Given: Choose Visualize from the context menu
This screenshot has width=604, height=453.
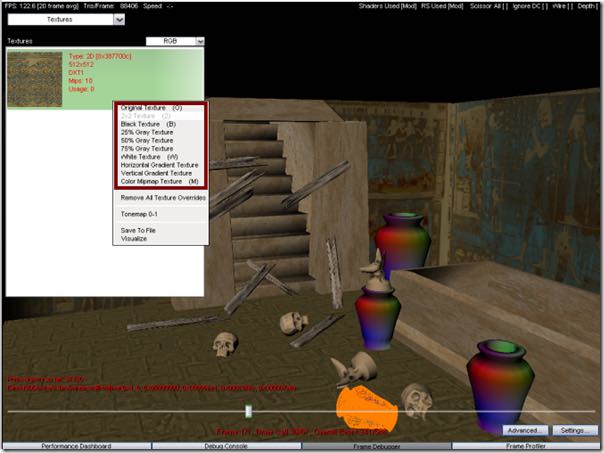Looking at the screenshot, I should pos(134,238).
